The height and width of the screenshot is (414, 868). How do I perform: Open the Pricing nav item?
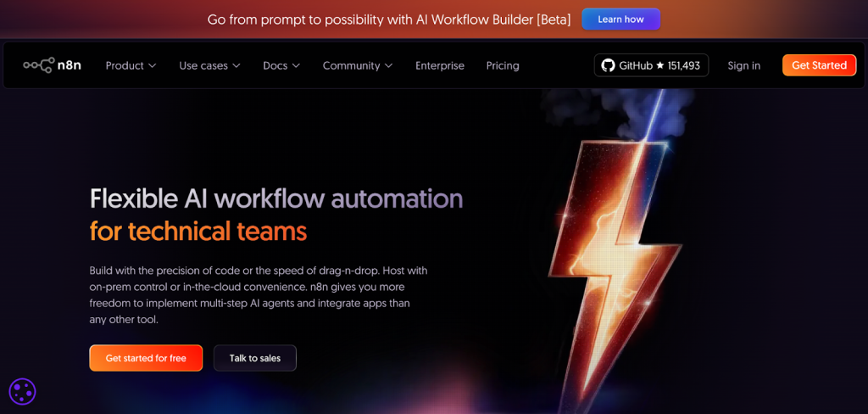(503, 65)
